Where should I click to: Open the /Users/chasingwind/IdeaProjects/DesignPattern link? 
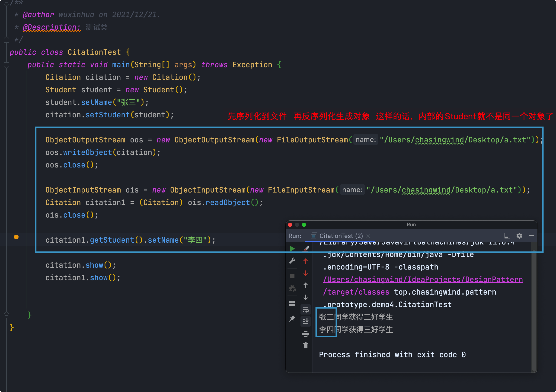(423, 279)
